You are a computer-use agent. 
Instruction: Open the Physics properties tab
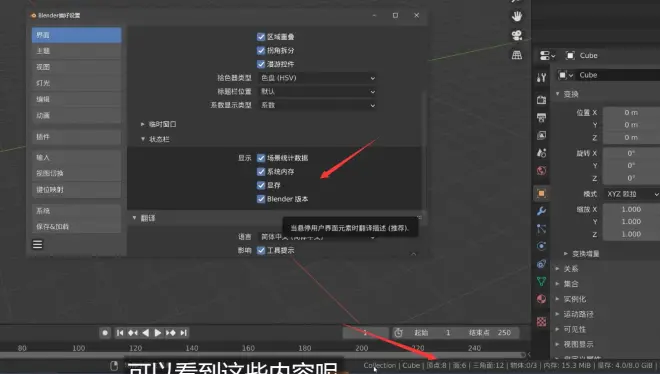click(x=541, y=246)
